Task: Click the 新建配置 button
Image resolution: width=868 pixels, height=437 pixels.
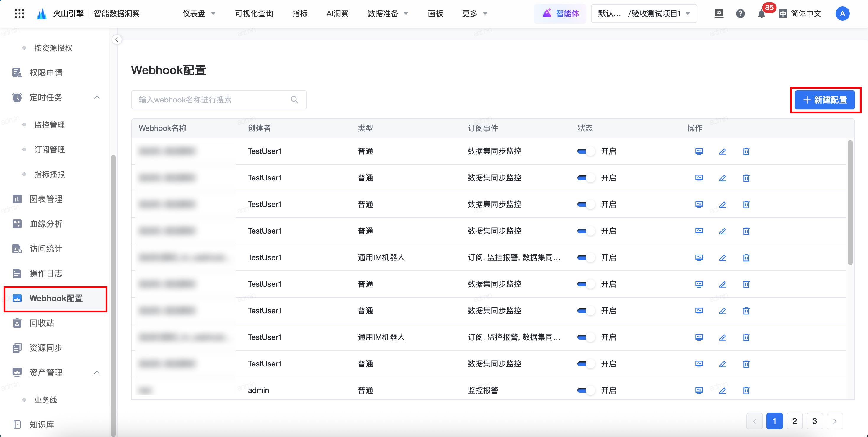Action: (x=825, y=100)
